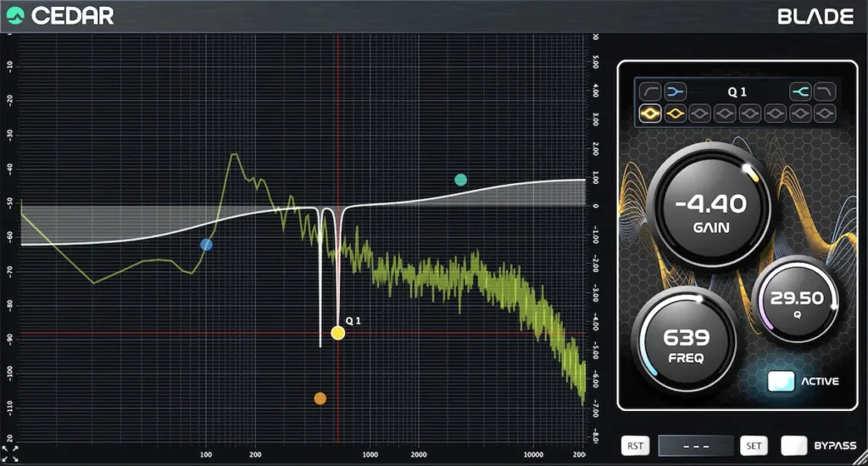Screen dimensions: 868x466
Task: Select the second yellow bell band icon
Action: click(x=676, y=114)
